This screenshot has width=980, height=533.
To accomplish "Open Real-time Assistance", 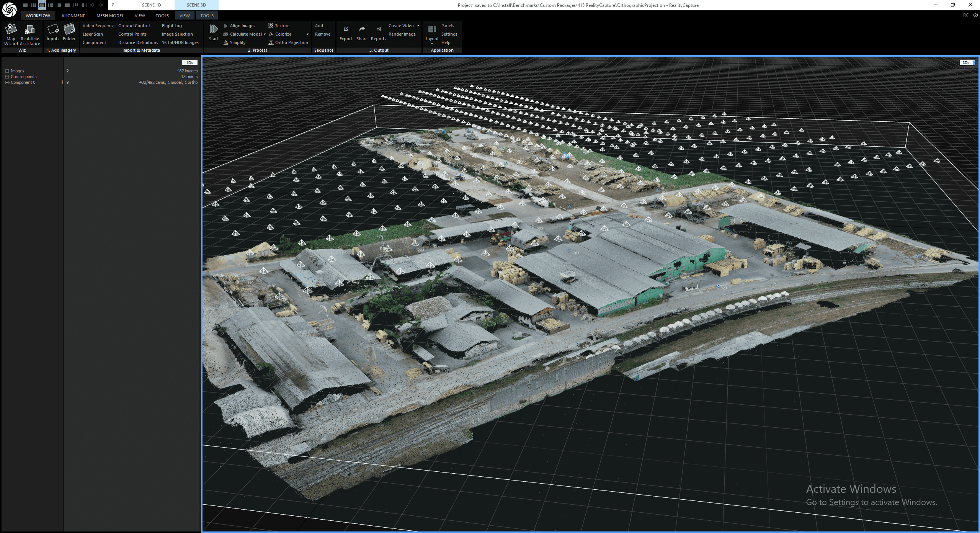I will [30, 33].
